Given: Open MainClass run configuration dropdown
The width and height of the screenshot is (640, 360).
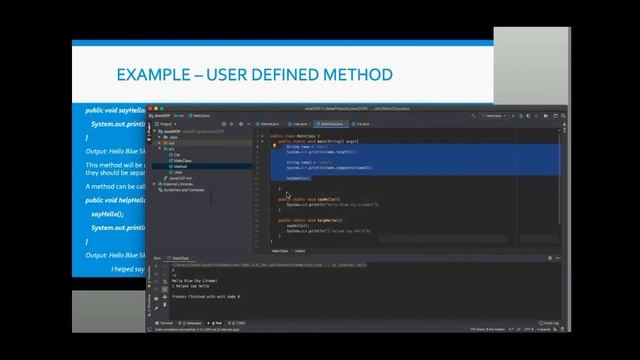Looking at the screenshot, I should pos(494,116).
